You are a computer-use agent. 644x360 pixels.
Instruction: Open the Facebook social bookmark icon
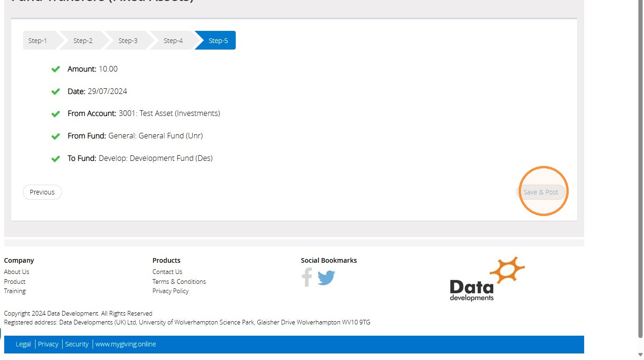pyautogui.click(x=307, y=277)
